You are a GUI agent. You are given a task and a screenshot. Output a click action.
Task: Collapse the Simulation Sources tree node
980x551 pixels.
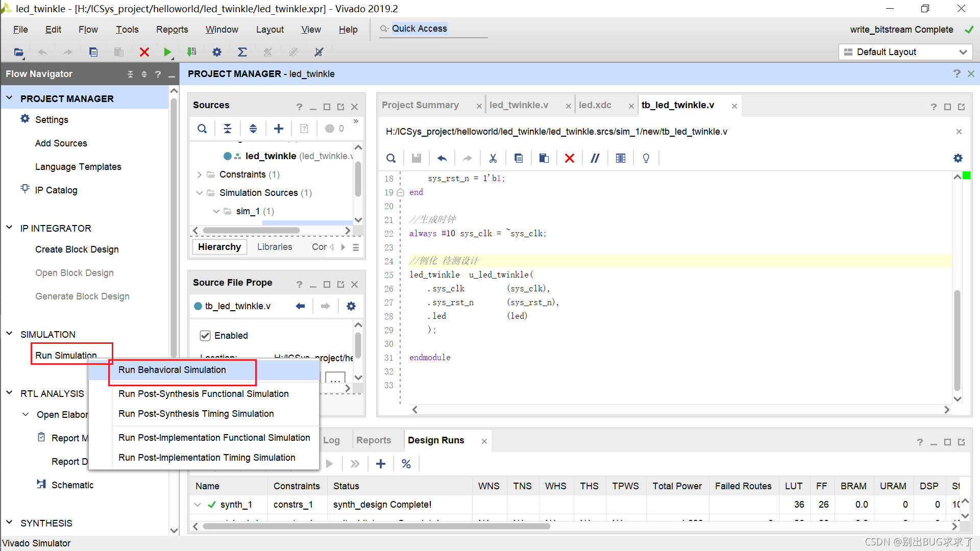point(200,193)
